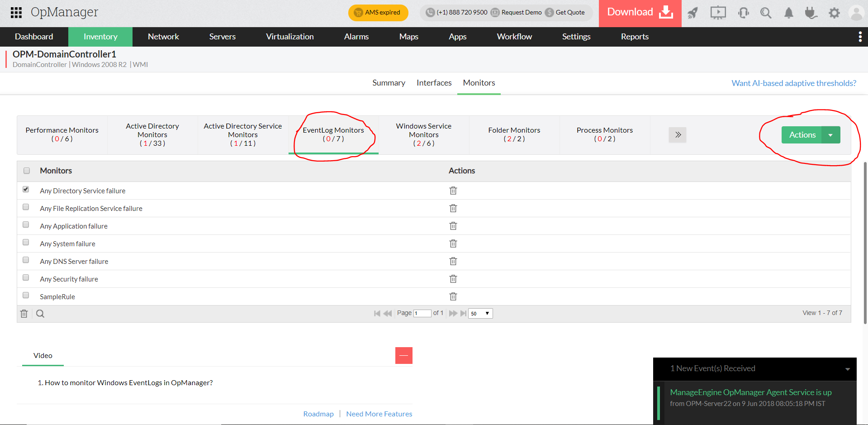This screenshot has height=425, width=868.
Task: Open the apps grid launcher icon
Action: tap(16, 12)
